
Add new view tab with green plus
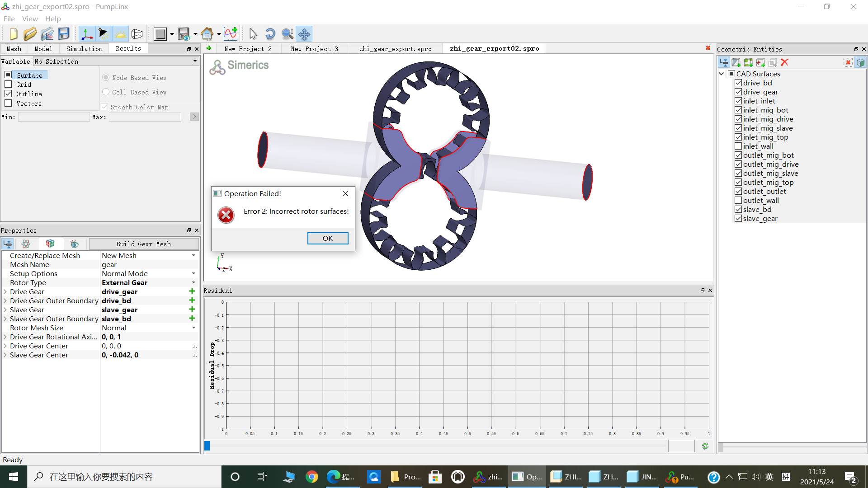[x=209, y=48]
